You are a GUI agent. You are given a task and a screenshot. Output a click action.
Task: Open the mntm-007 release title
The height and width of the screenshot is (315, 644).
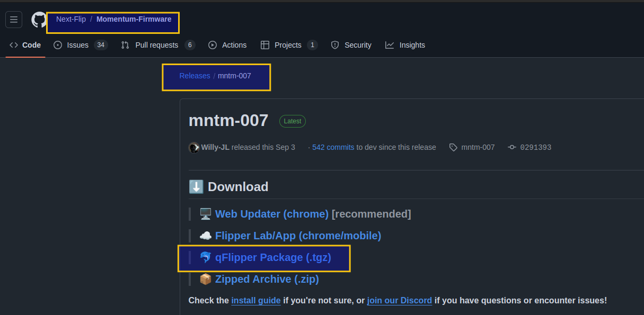[228, 121]
